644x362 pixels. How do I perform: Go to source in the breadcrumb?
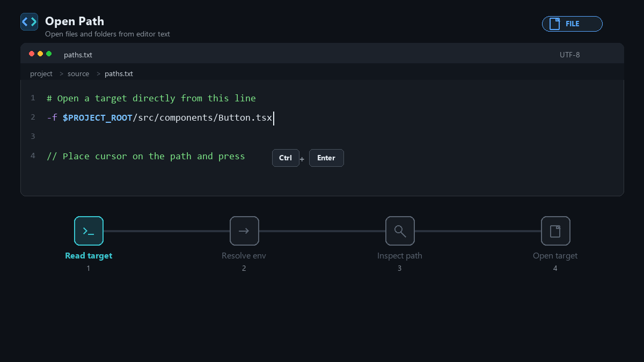[x=78, y=73]
